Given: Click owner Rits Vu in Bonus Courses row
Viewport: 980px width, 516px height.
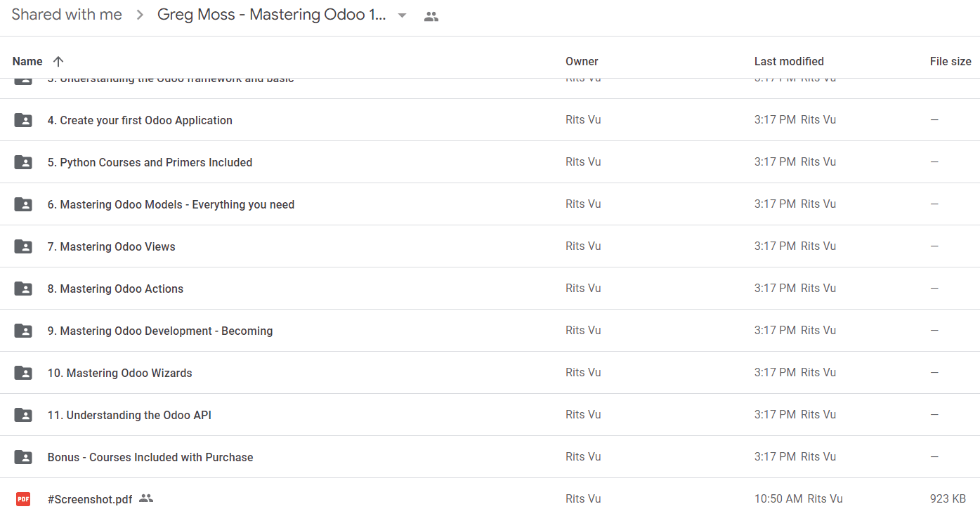Looking at the screenshot, I should click(583, 456).
